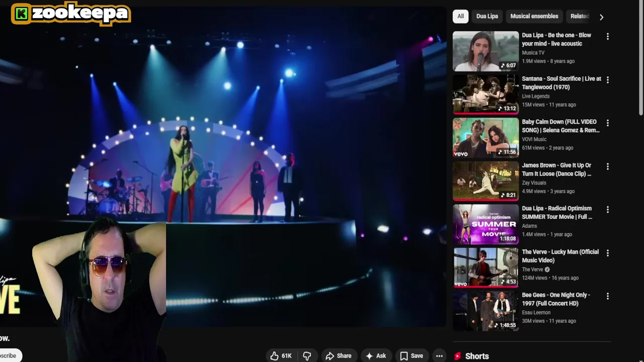Viewport: 644px width, 362px height.
Task: Open Dua Lipa Be the one thumbnail
Action: [486, 51]
